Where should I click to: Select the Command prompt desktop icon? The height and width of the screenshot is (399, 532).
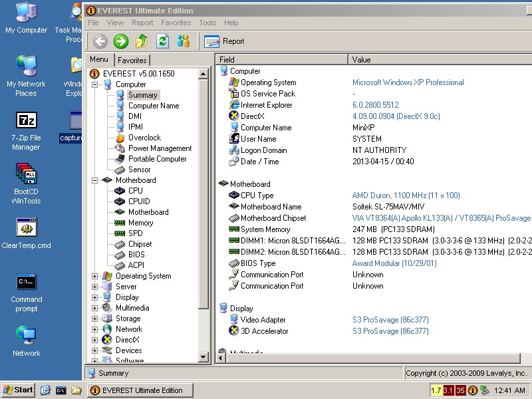pos(26,293)
